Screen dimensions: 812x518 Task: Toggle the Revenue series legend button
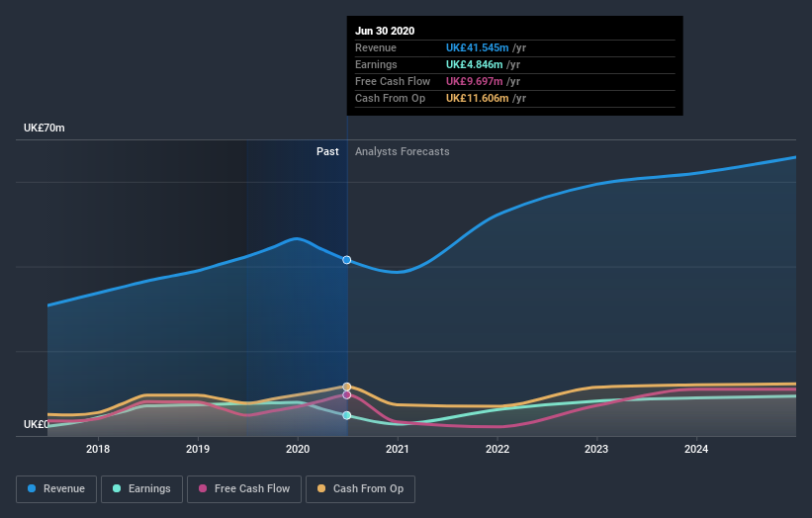click(x=56, y=489)
